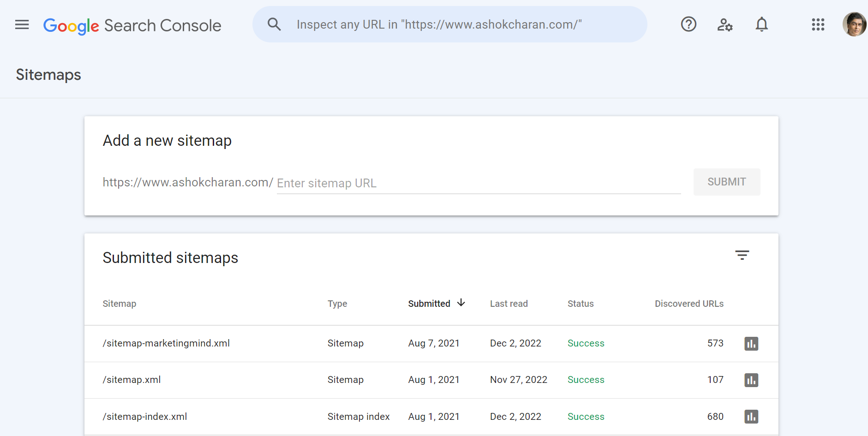
Task: Open the Help question mark icon
Action: click(688, 24)
